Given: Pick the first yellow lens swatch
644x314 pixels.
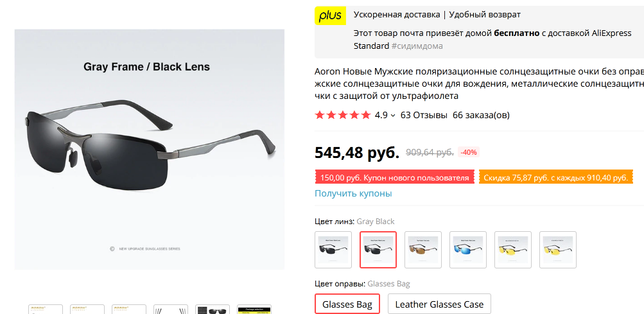Looking at the screenshot, I should 513,250.
